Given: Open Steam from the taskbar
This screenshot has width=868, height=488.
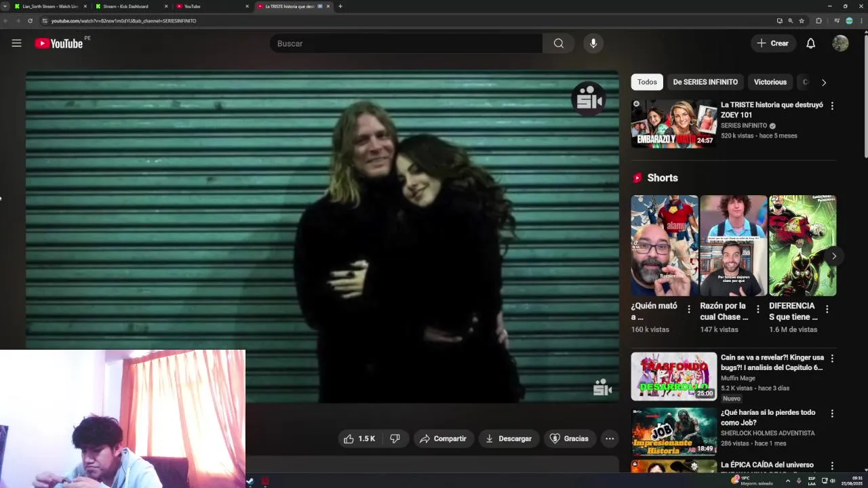Looking at the screenshot, I should click(250, 481).
